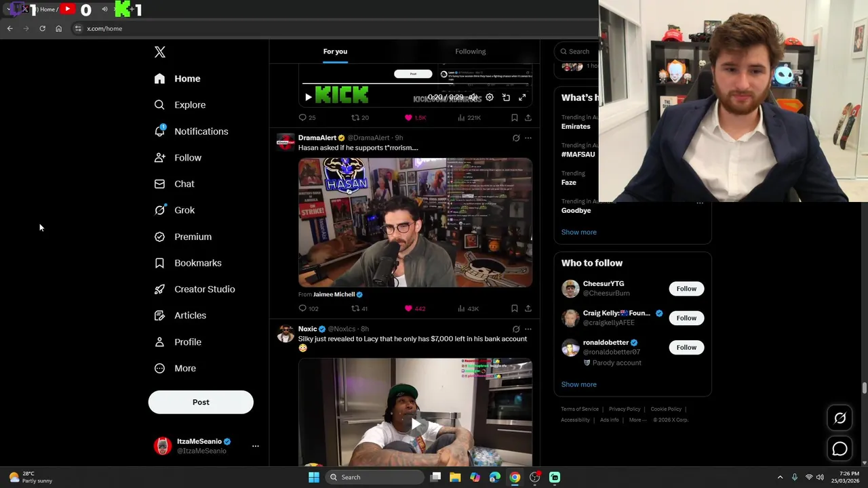Screen dimensions: 868x488
Task: Switch to the Following tab
Action: pyautogui.click(x=471, y=52)
